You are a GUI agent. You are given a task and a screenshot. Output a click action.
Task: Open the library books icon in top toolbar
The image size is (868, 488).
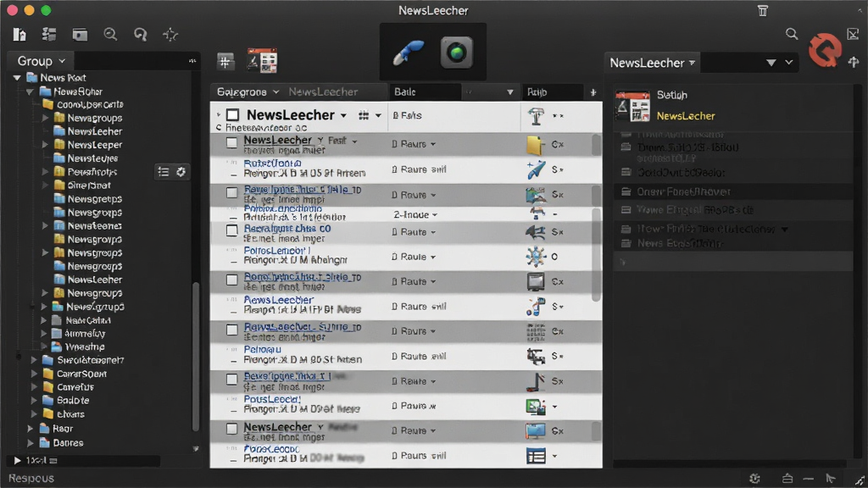(x=19, y=34)
